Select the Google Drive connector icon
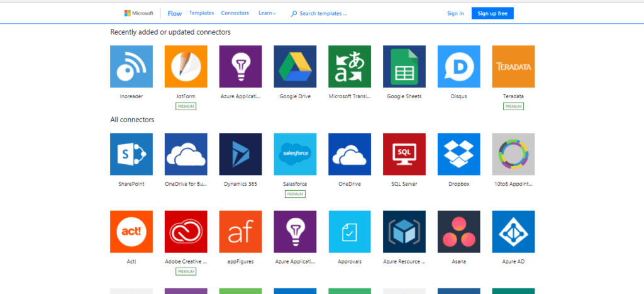The width and height of the screenshot is (644, 294). click(296, 66)
